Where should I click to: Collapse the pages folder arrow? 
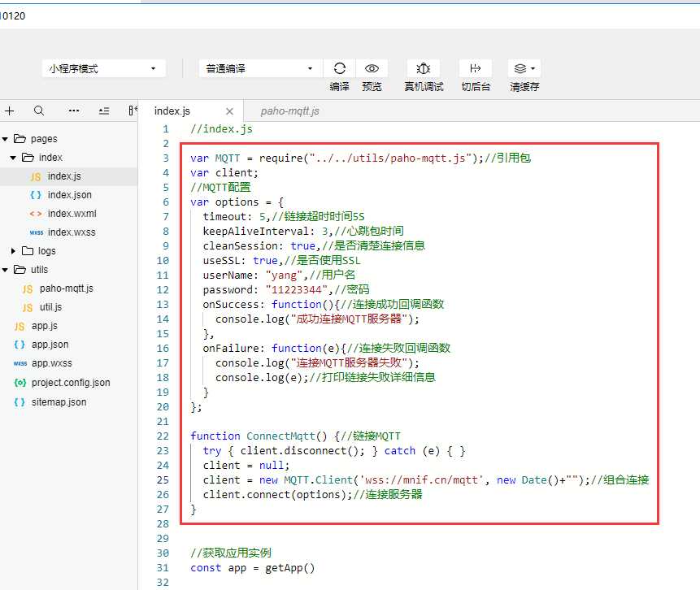[5, 139]
